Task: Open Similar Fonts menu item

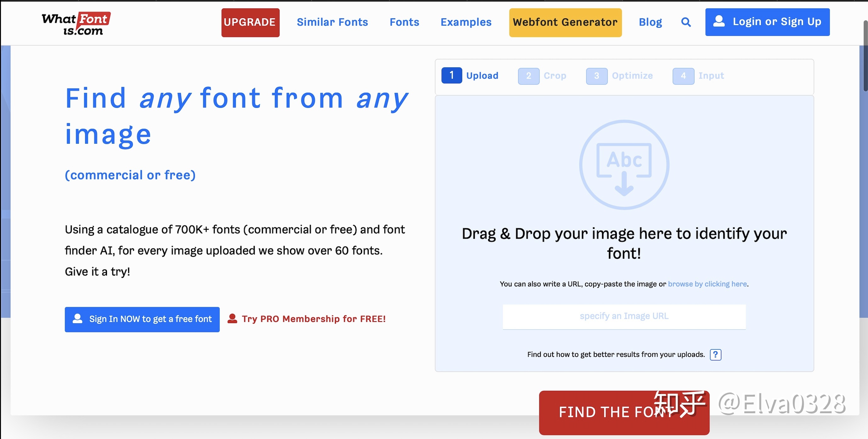Action: click(x=332, y=22)
